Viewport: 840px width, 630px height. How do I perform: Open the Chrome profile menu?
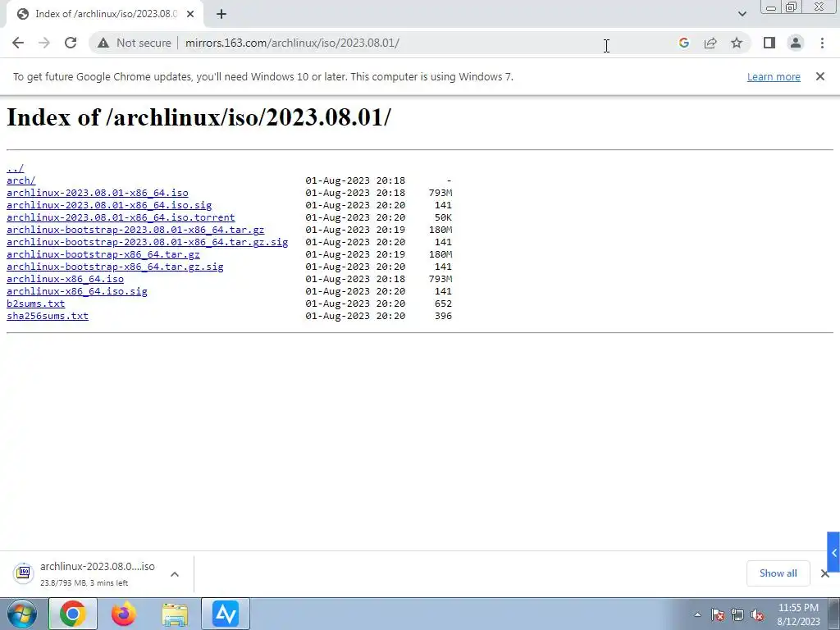click(796, 43)
